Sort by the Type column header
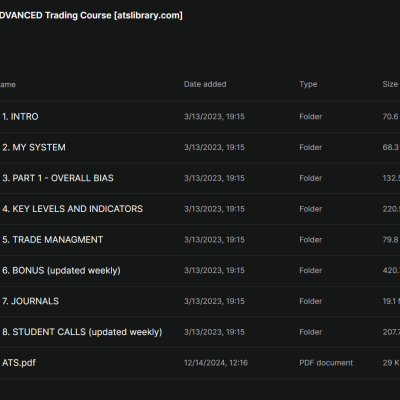Image resolution: width=400 pixels, height=400 pixels. tap(308, 84)
